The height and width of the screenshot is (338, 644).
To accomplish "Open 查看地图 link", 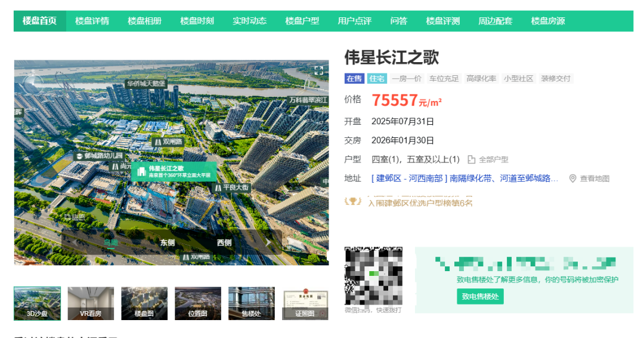I will (595, 179).
